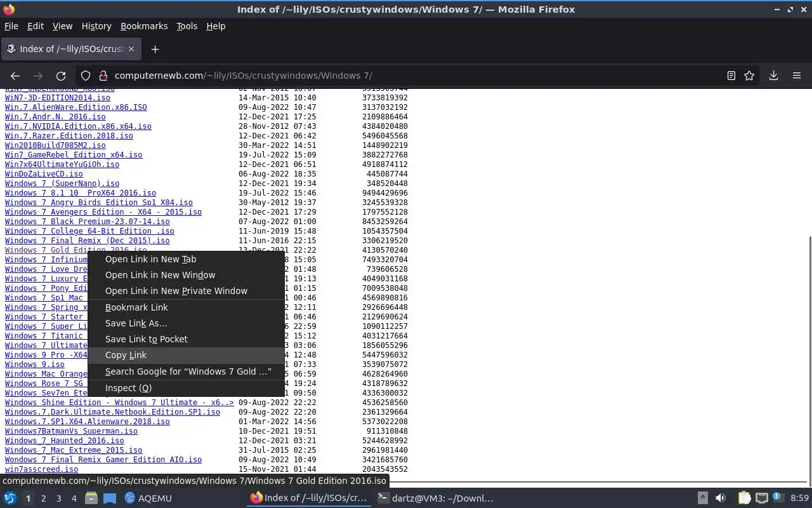Image resolution: width=812 pixels, height=508 pixels.
Task: Open Win.7.AlienWare.Edition.x86.ISO link
Action: 76,107
